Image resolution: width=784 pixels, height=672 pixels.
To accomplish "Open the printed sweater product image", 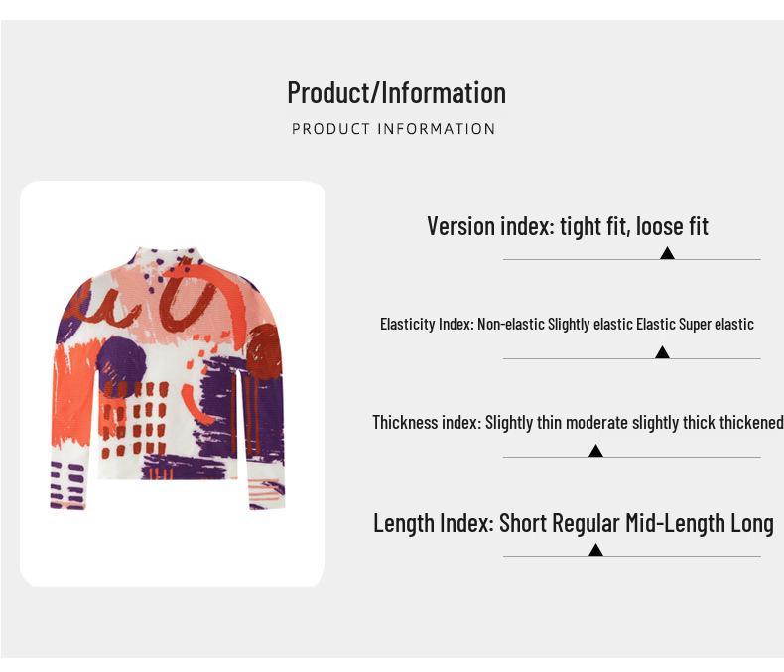I will (x=171, y=382).
